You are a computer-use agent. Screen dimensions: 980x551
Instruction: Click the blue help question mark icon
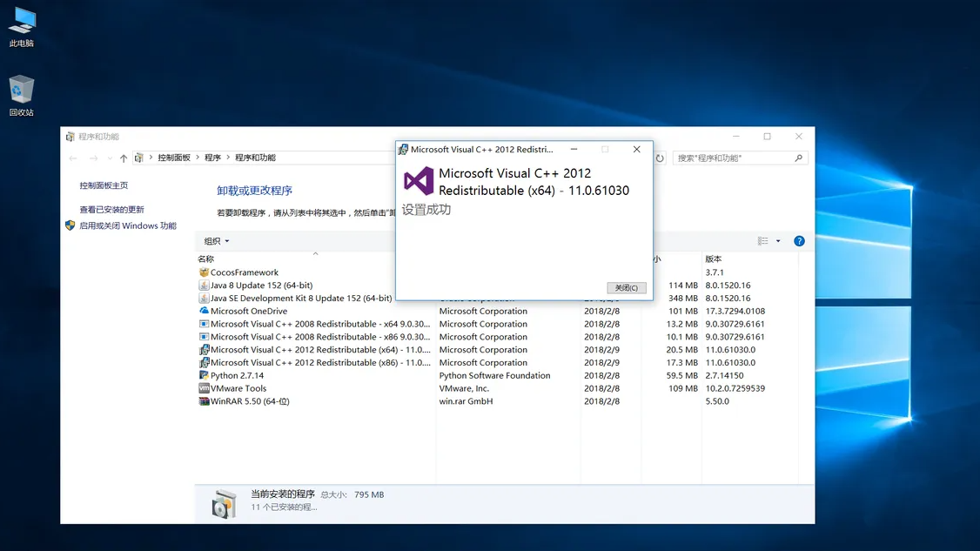[799, 241]
